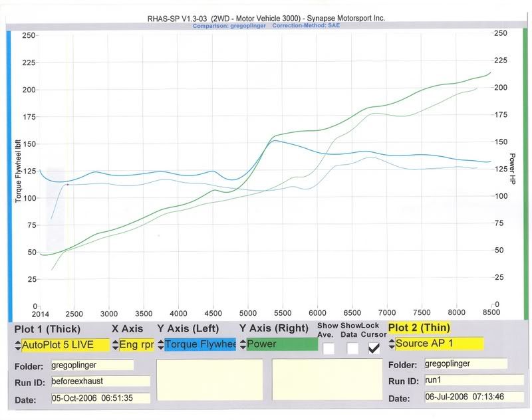This screenshot has height=420, width=532.
Task: Click the Plot 1 AutoPlot 5 LIVE stepper arrows
Action: coord(17,345)
